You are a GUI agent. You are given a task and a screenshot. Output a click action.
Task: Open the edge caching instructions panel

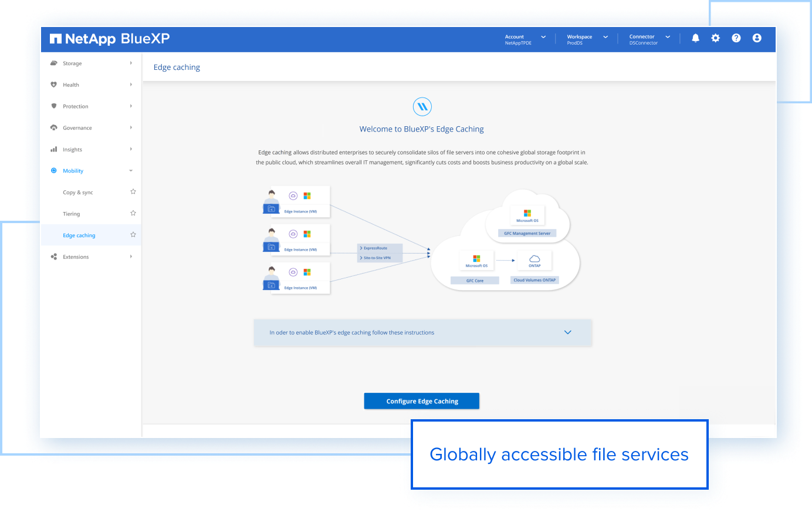(567, 332)
